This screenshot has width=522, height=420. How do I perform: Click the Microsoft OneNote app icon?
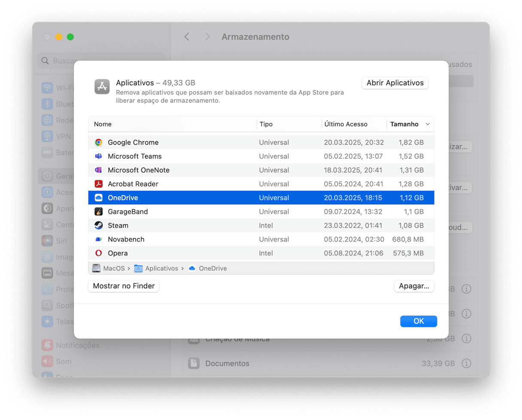[99, 170]
